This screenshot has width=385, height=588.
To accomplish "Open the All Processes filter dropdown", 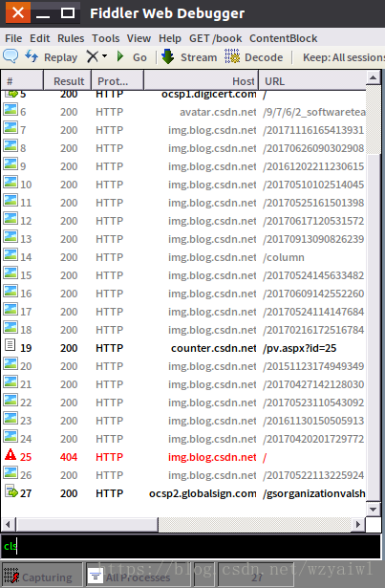I will coord(139,576).
